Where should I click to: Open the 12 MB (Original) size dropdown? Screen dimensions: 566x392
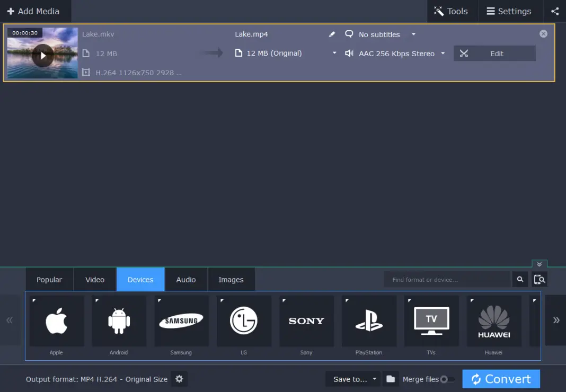point(334,53)
